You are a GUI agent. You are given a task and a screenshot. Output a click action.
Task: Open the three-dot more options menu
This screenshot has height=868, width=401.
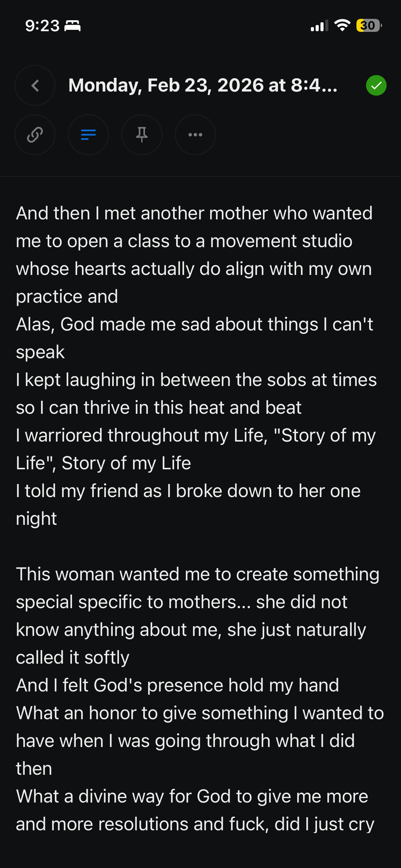[x=195, y=135]
